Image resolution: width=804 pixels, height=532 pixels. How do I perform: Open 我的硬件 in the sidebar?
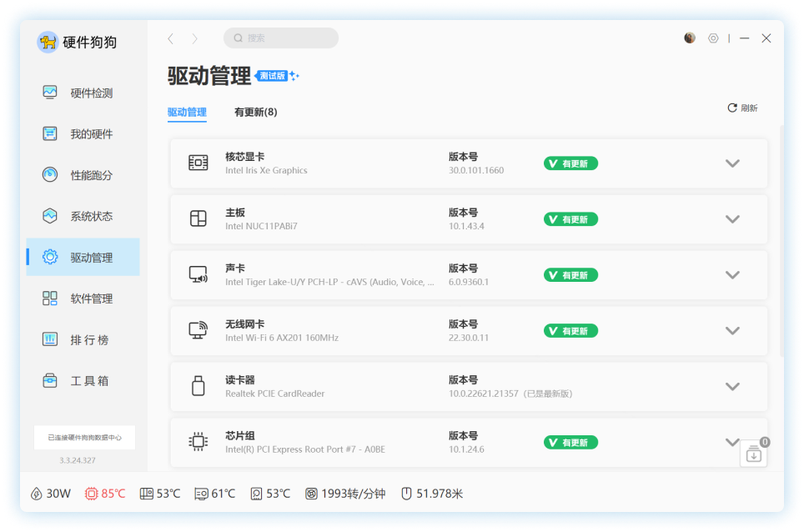[x=83, y=133]
